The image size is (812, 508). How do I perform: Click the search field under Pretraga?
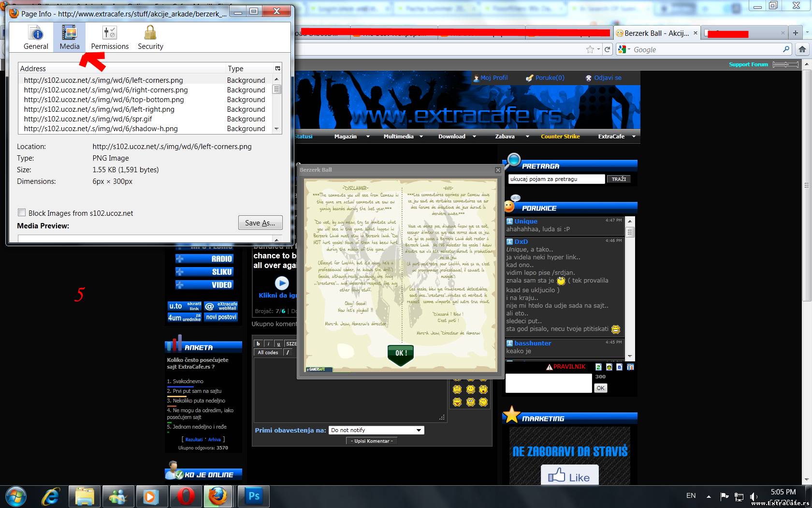click(x=556, y=179)
